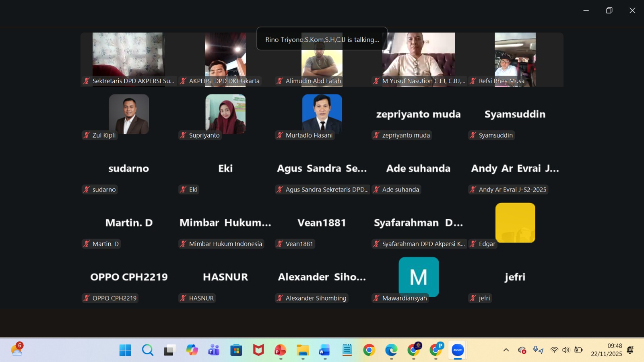644x362 pixels.
Task: Open the Wi-Fi network quick settings
Action: click(554, 350)
